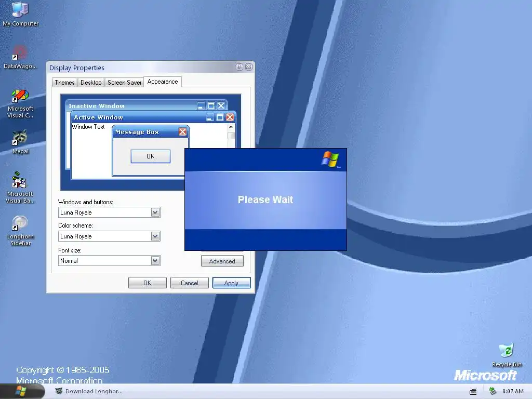532x399 pixels.
Task: Click the Active Window preview maximize icon
Action: 220,117
